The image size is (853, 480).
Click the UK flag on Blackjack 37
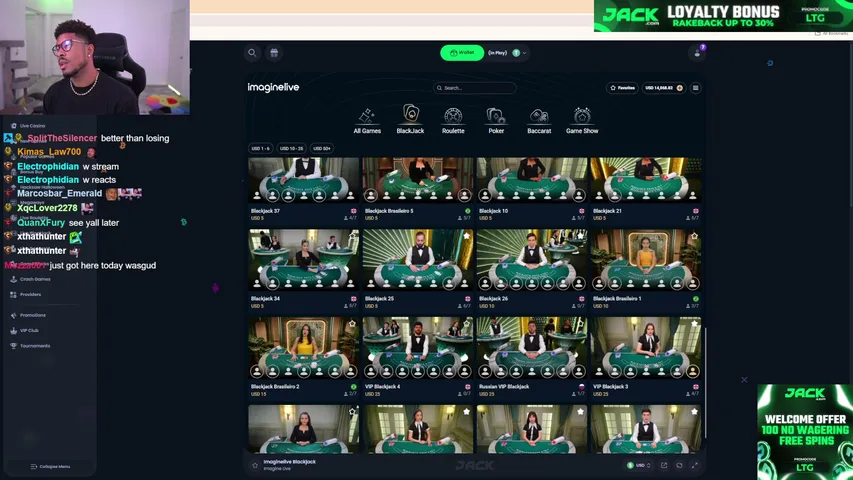coord(354,211)
